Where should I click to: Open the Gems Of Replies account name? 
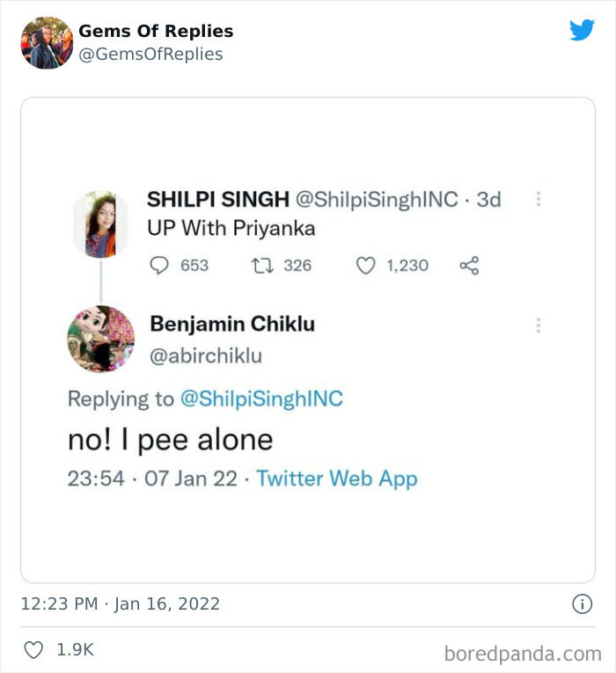pyautogui.click(x=156, y=31)
